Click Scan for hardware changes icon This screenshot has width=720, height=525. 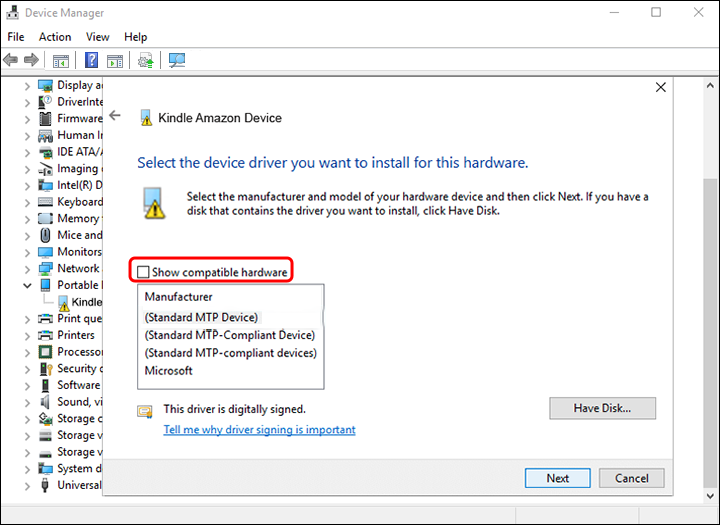click(177, 60)
